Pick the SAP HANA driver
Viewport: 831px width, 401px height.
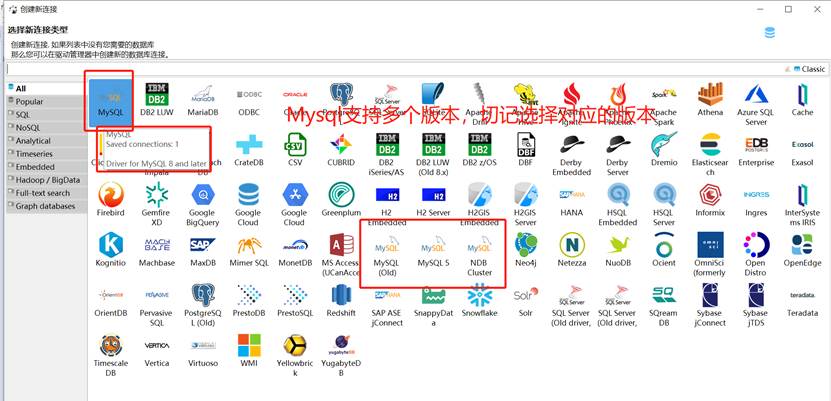coord(572,200)
